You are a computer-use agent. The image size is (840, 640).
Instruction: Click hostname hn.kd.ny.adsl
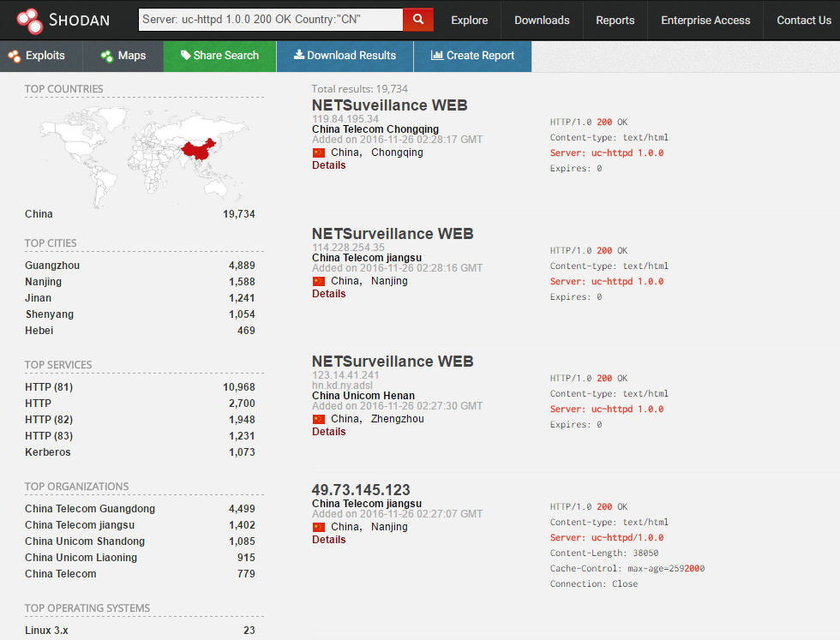click(x=342, y=386)
